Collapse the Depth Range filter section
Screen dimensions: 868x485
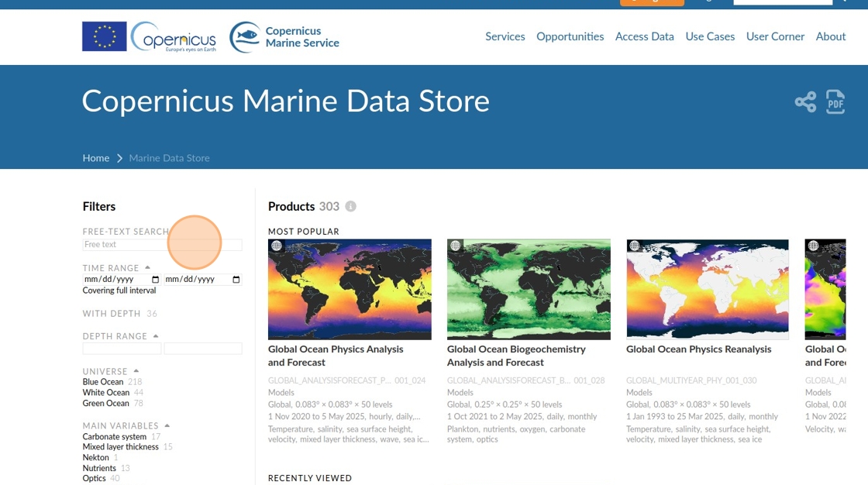156,336
